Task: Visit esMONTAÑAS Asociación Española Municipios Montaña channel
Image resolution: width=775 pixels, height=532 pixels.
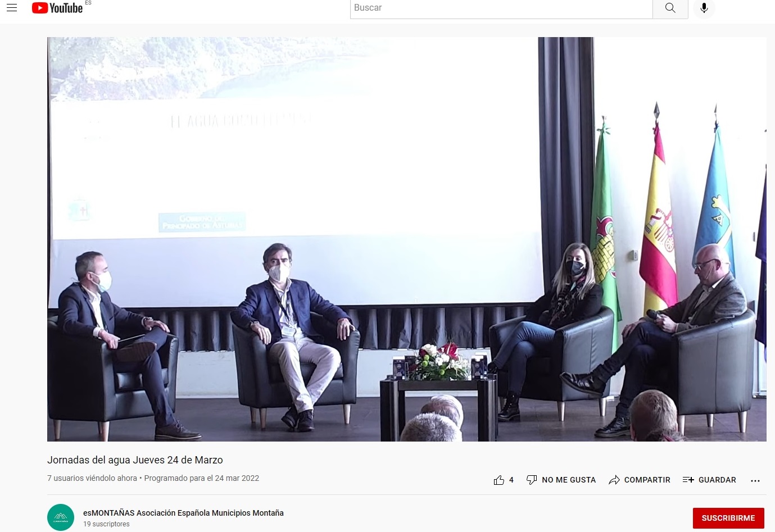Action: pos(183,513)
